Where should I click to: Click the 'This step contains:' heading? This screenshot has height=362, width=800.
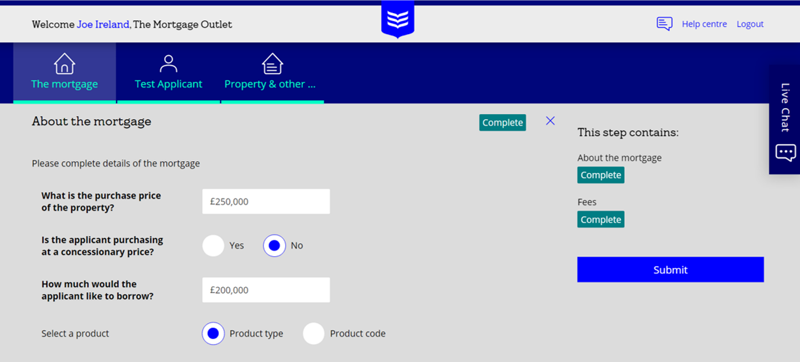coord(628,133)
